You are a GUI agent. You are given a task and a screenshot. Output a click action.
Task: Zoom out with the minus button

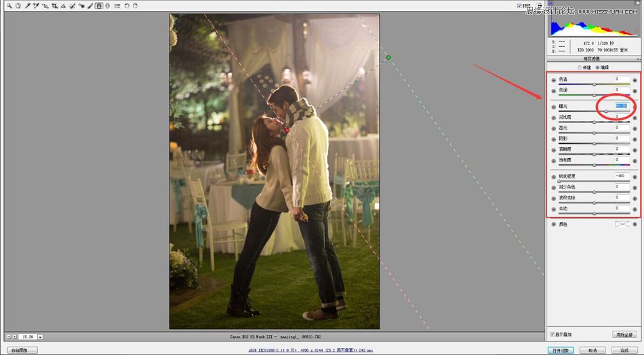tap(9, 337)
